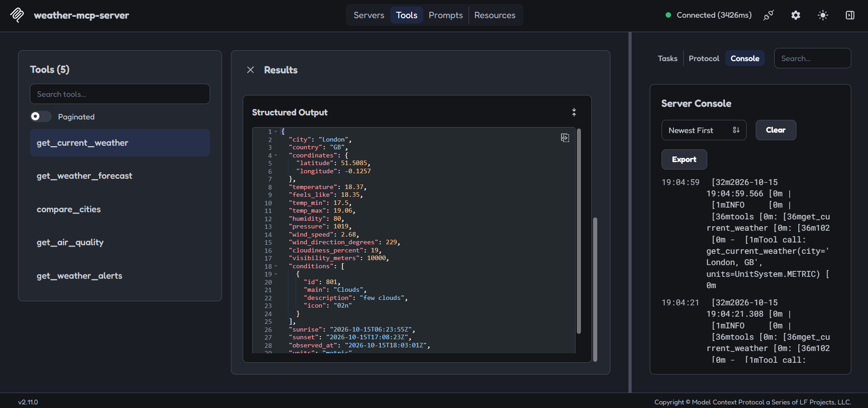Image resolution: width=868 pixels, height=408 pixels.
Task: Collapse JSON fold arrow at line 1
Action: coord(276,132)
